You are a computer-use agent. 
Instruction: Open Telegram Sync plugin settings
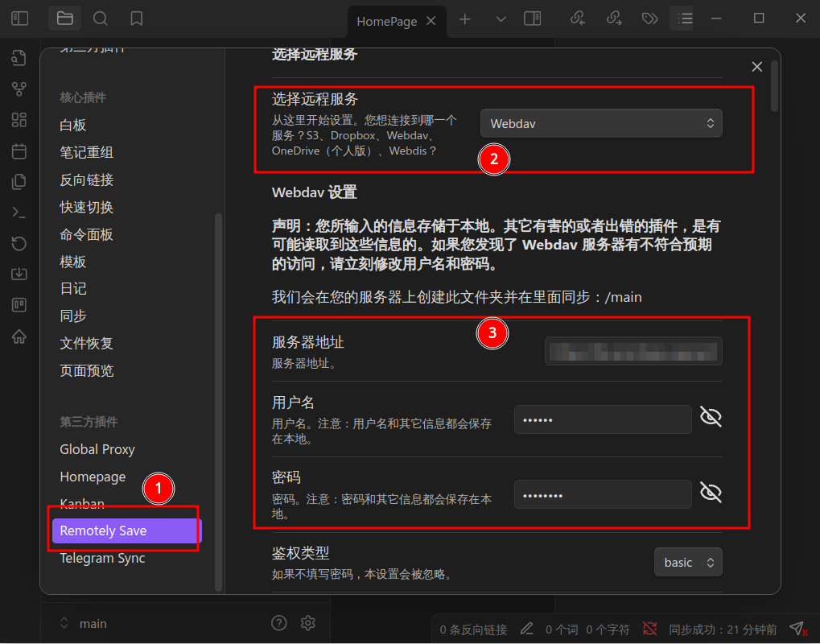pyautogui.click(x=102, y=558)
